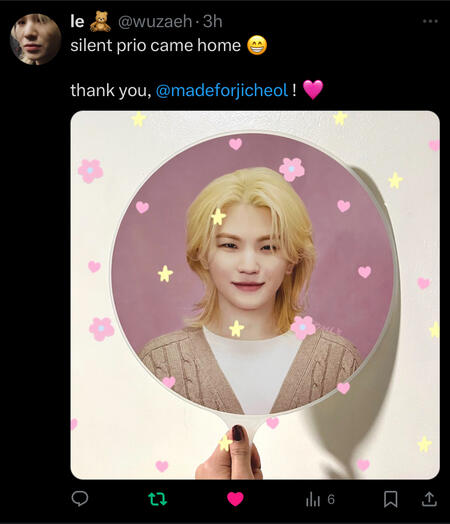Viewport: 450px width, 524px height.
Task: Open the view analytics bar-chart icon
Action: click(313, 500)
